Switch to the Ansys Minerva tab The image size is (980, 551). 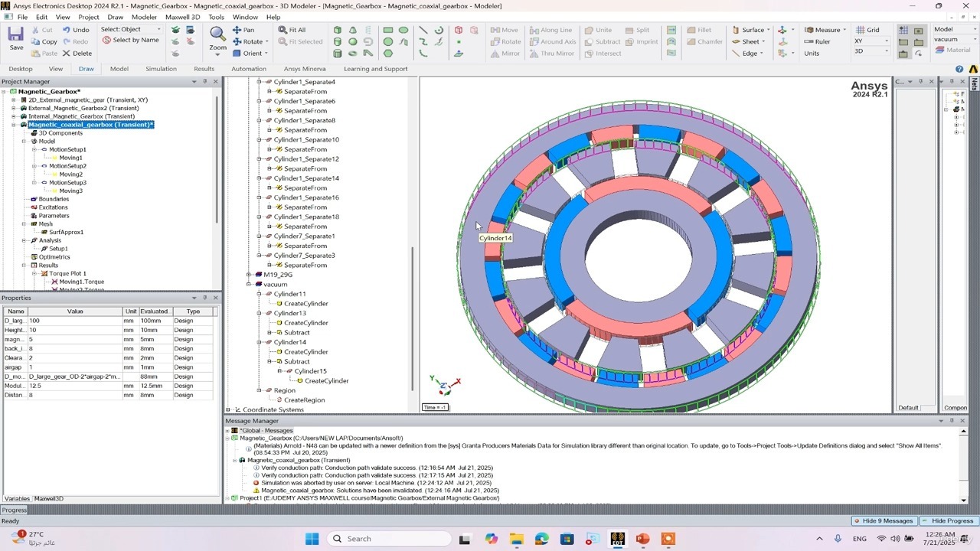304,69
